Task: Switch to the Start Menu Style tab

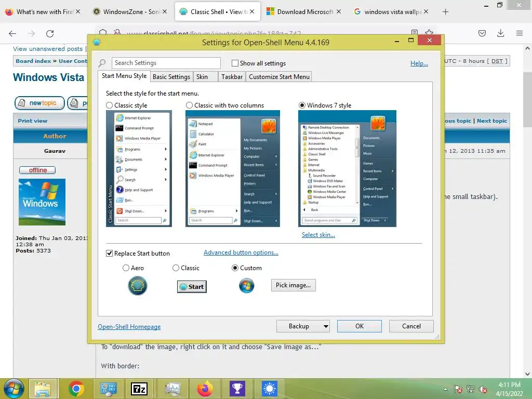Action: click(124, 76)
